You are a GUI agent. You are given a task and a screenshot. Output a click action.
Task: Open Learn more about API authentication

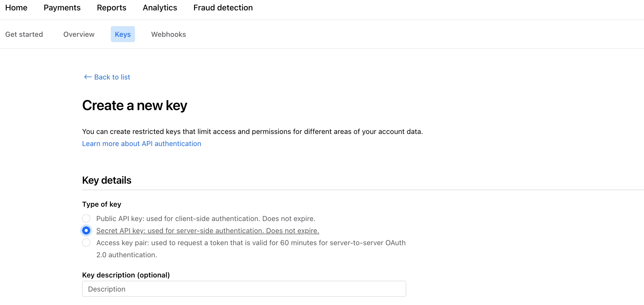142,144
